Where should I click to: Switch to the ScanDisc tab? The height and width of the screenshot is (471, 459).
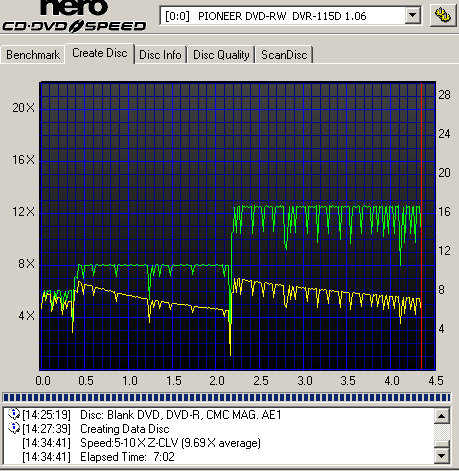point(284,55)
